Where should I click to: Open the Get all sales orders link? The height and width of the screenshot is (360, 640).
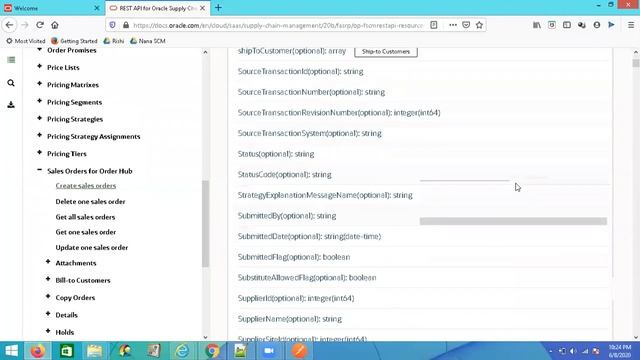coord(85,217)
